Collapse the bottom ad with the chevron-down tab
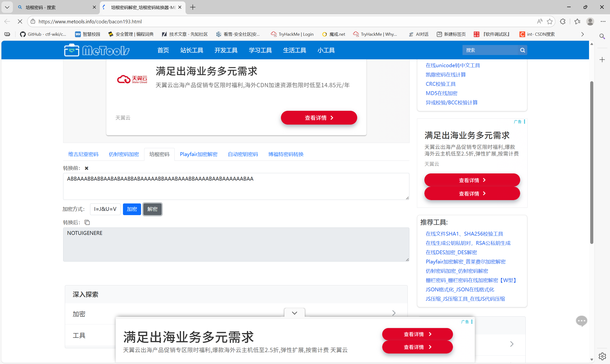This screenshot has width=610, height=364. [294, 313]
